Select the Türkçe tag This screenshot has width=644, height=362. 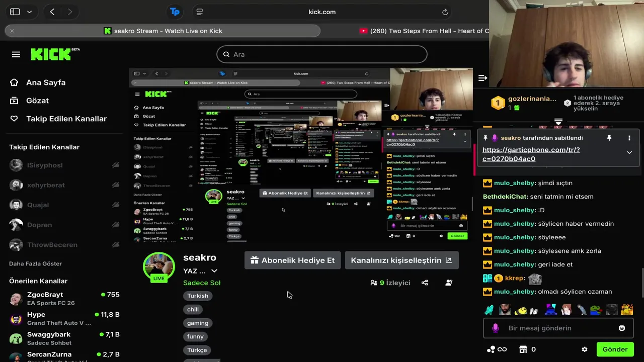197,350
